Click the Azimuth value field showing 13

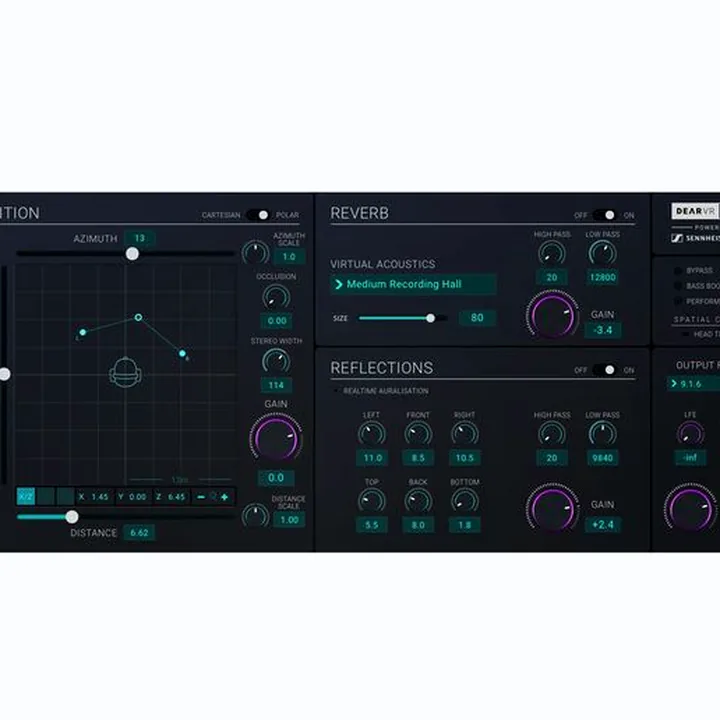[x=140, y=238]
